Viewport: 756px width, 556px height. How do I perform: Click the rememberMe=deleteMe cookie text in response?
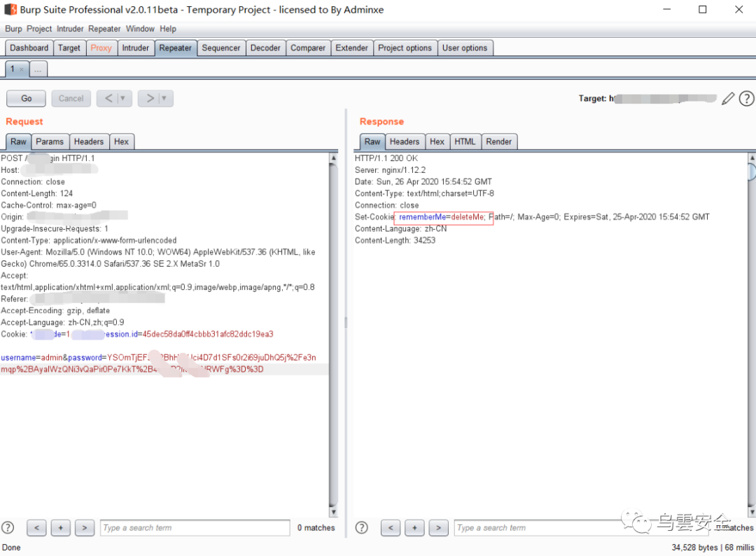442,217
